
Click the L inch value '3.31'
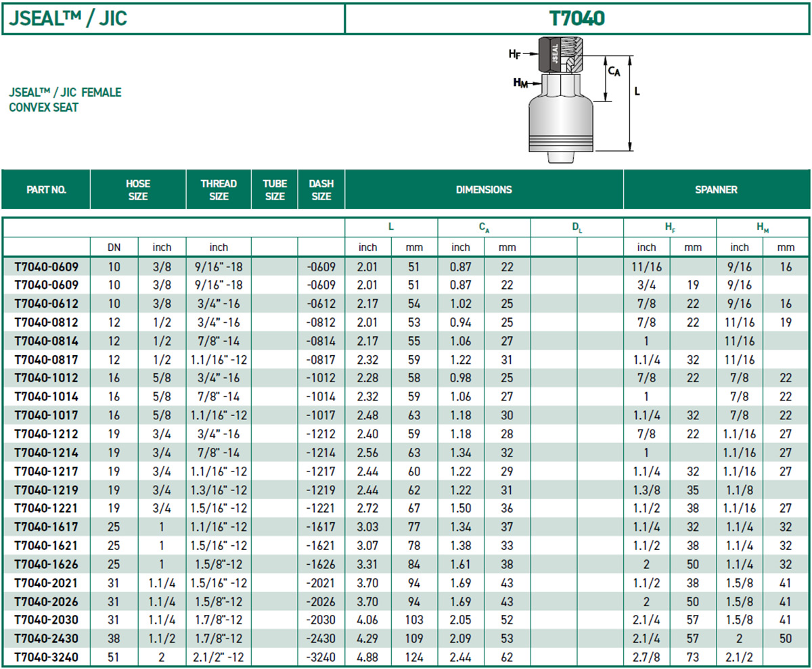367,564
